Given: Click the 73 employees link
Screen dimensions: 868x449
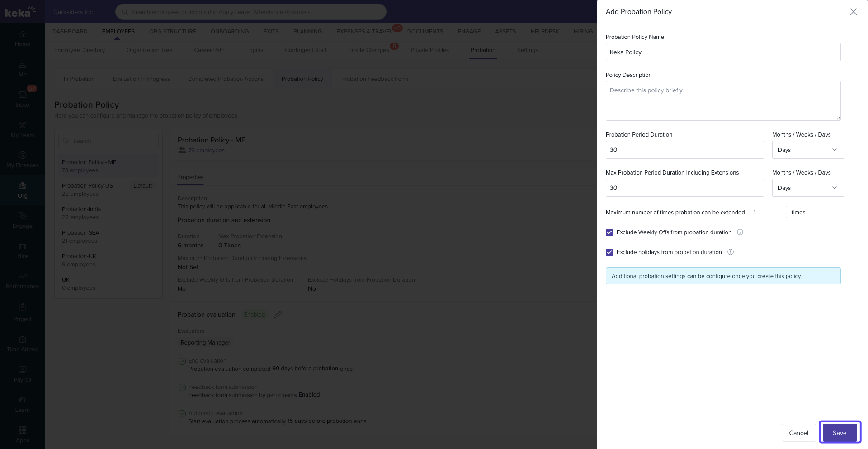Looking at the screenshot, I should pyautogui.click(x=206, y=151).
